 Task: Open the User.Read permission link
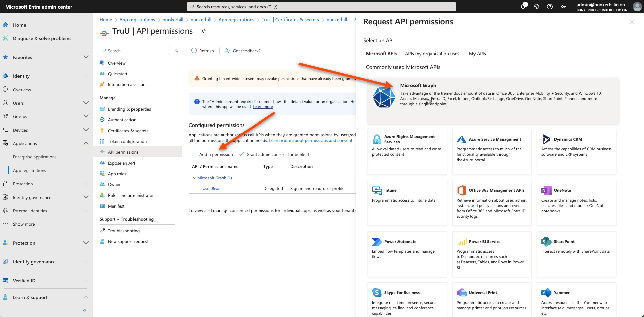212,189
